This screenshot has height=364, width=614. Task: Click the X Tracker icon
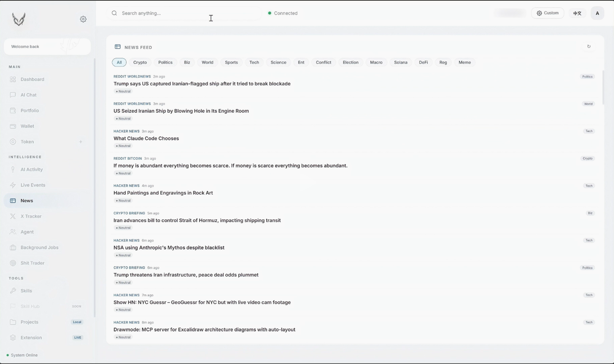point(13,216)
